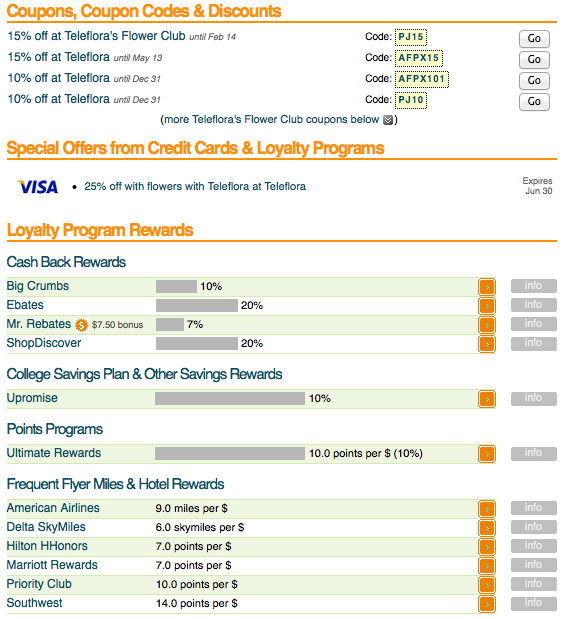Open the 10% off offer in the AFPX101 row
Image resolution: width=569 pixels, height=619 pixels.
point(58,78)
